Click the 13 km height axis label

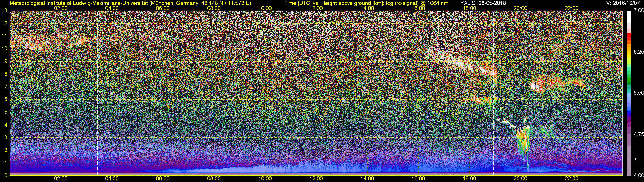5,11
